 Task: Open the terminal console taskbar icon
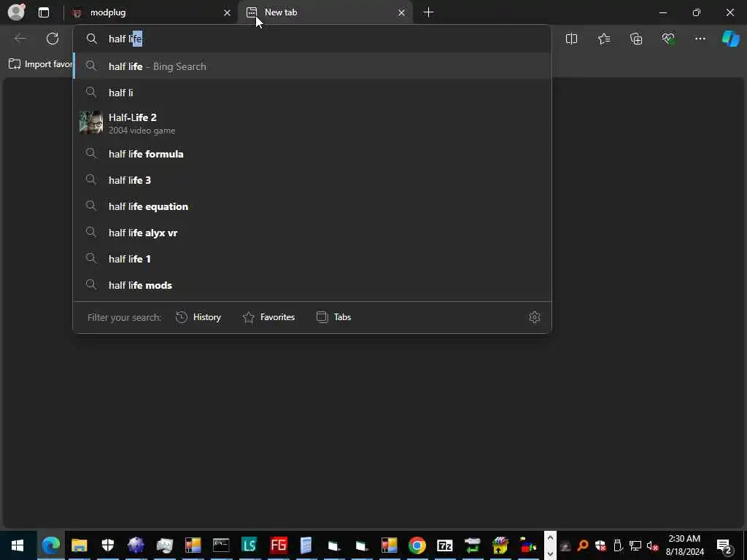coord(221,545)
